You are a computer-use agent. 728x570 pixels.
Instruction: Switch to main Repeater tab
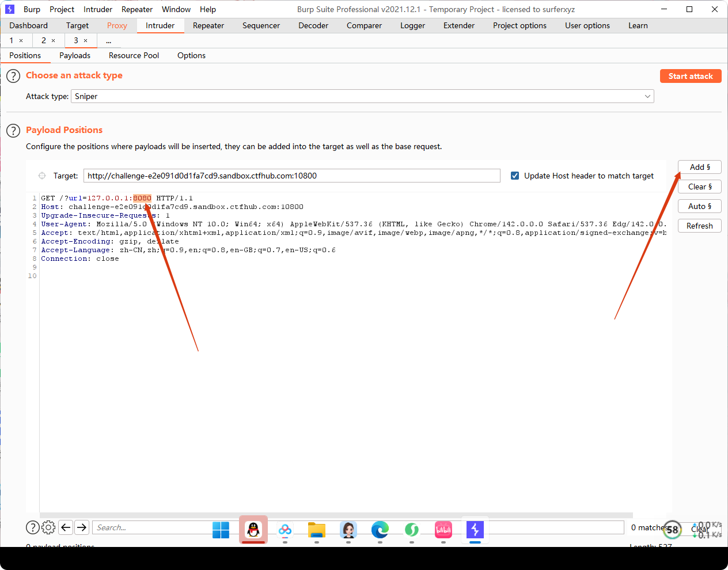(208, 25)
